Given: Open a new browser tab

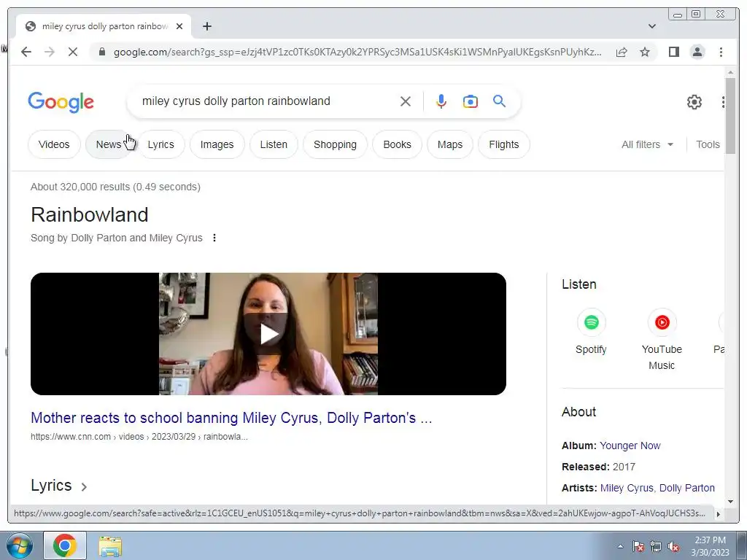Looking at the screenshot, I should (206, 26).
